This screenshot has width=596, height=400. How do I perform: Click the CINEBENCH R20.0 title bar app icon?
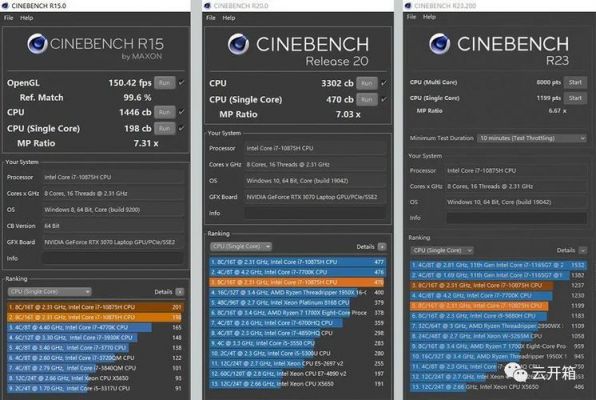(x=208, y=6)
